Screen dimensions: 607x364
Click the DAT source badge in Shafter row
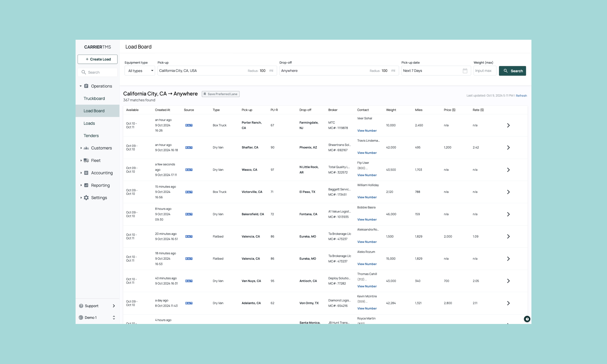click(x=189, y=148)
